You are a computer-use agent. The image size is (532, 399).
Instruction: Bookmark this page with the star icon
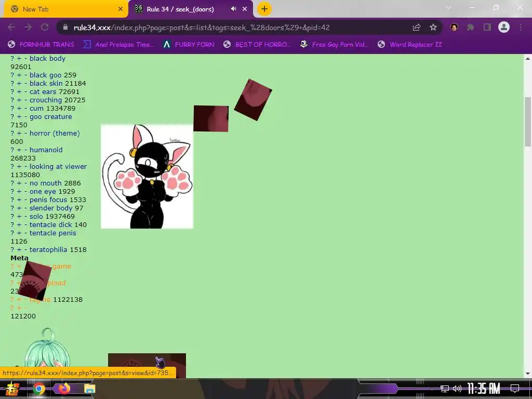click(433, 28)
